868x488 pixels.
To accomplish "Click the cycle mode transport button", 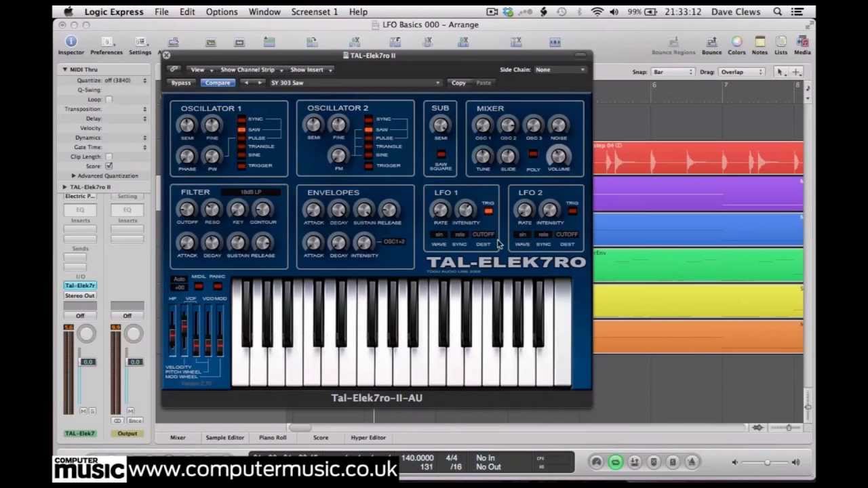I will pos(615,462).
